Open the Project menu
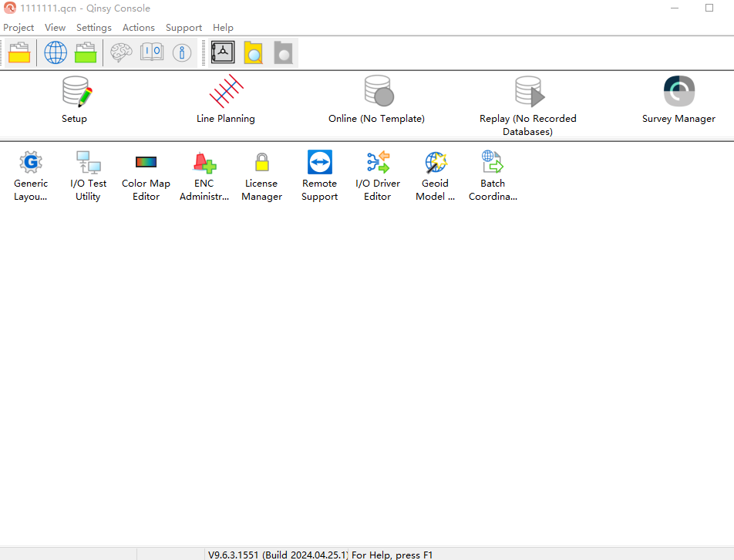Image resolution: width=734 pixels, height=560 pixels. [19, 28]
